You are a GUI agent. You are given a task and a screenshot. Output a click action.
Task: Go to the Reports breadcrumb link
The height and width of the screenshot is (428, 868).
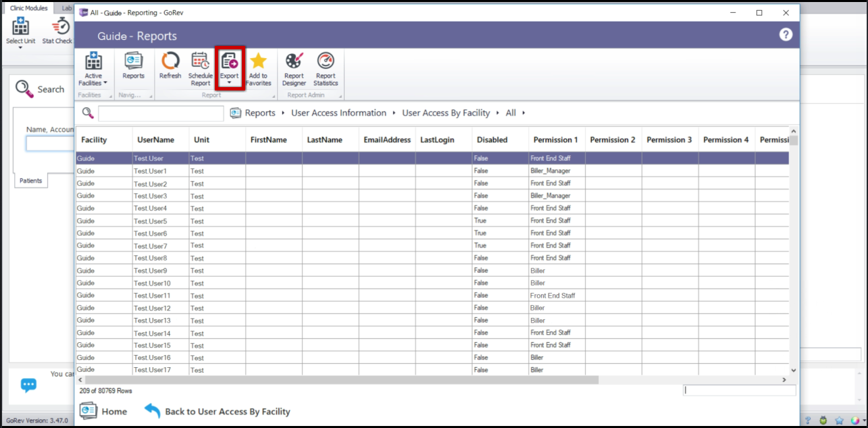tap(260, 113)
